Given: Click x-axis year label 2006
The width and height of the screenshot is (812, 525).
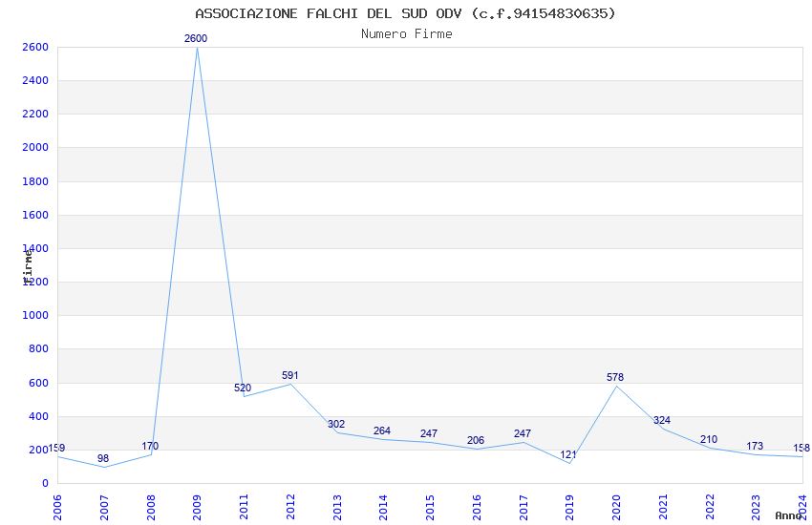Looking at the screenshot, I should [x=57, y=508].
